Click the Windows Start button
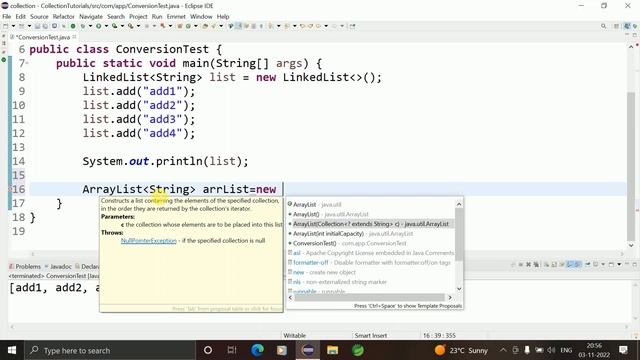Image resolution: width=640 pixels, height=360 pixels. 12,350
